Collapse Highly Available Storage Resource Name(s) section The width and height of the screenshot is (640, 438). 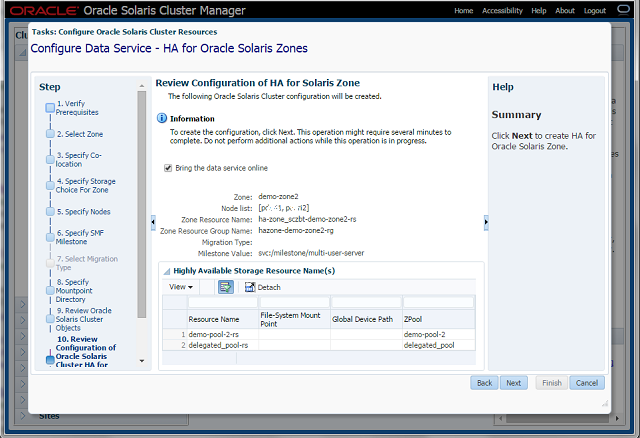167,271
